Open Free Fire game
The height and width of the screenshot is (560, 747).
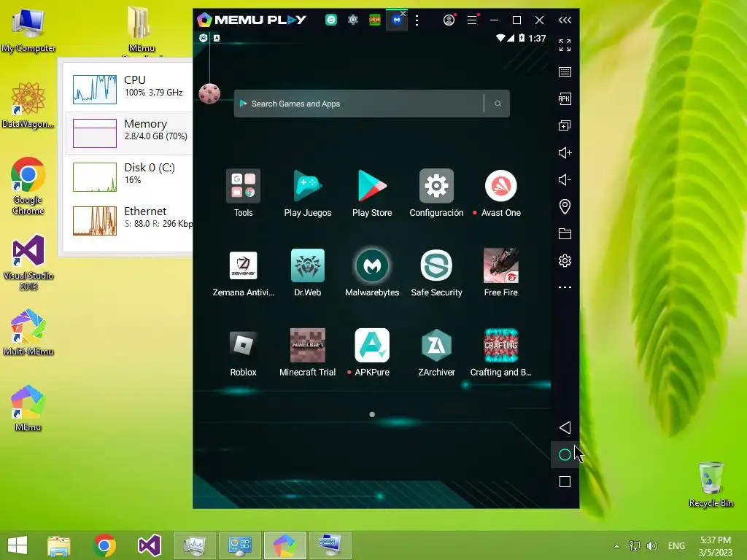click(x=500, y=265)
